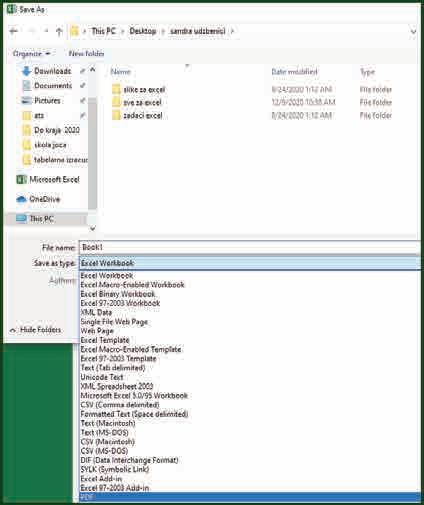Click the Back navigation arrow
424x505 pixels.
[x=14, y=31]
